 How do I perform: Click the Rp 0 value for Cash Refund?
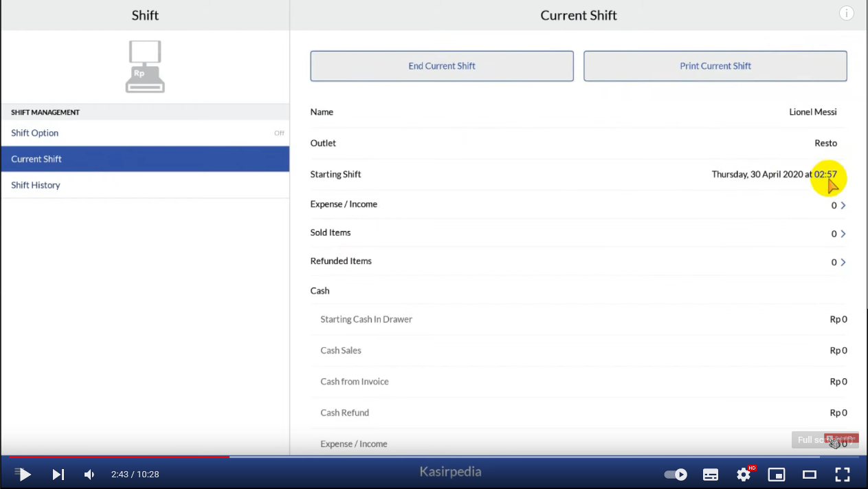838,413
